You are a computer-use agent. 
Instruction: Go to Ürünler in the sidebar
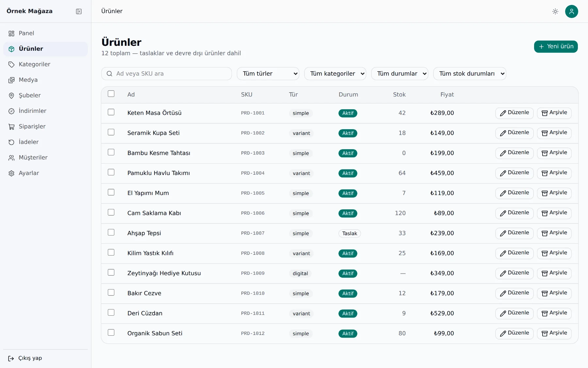click(45, 49)
